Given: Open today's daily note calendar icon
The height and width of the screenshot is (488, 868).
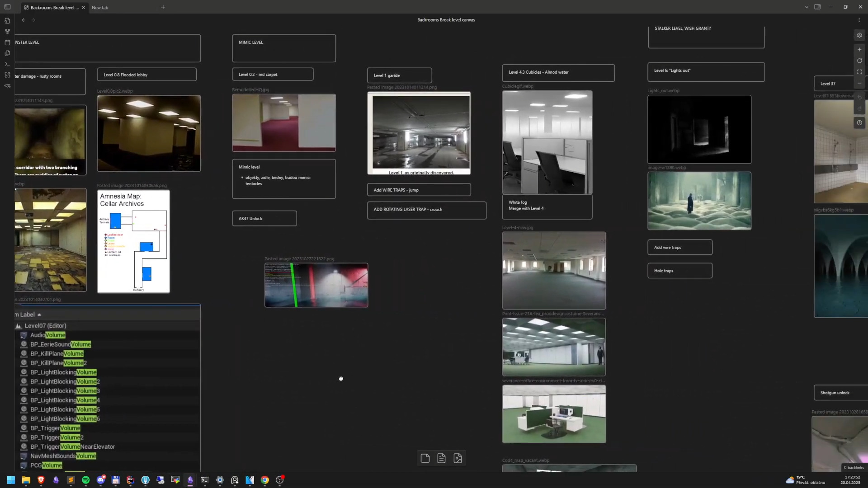Looking at the screenshot, I should pyautogui.click(x=7, y=42).
